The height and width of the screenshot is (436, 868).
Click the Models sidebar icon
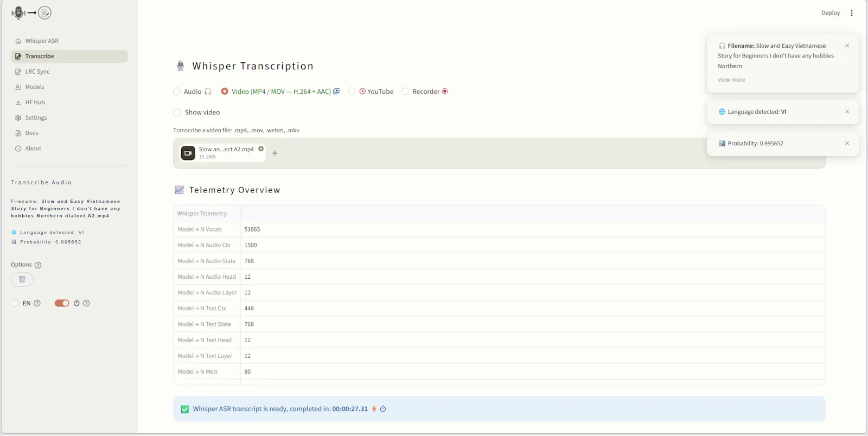(x=18, y=87)
